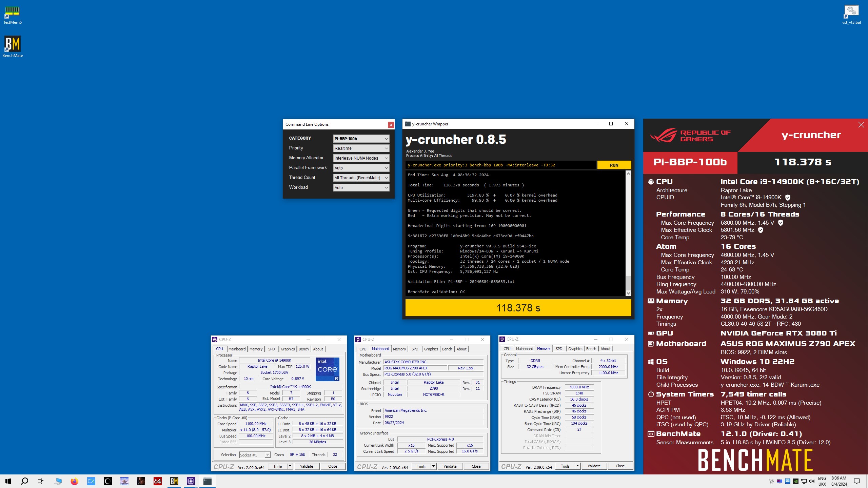
Task: Switch to Memory tab in first CPU-Z
Action: click(x=256, y=349)
